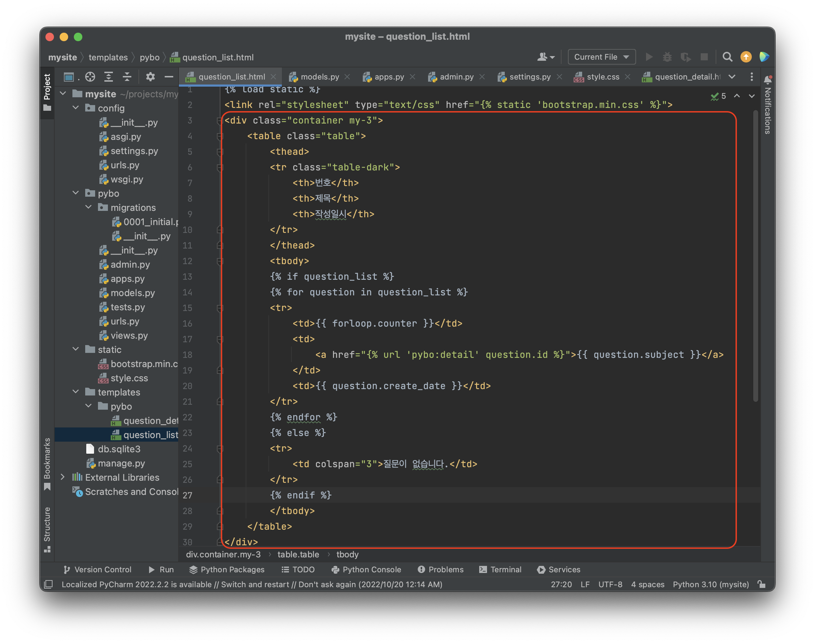Open Project panel settings gear
The height and width of the screenshot is (644, 815).
(x=151, y=77)
